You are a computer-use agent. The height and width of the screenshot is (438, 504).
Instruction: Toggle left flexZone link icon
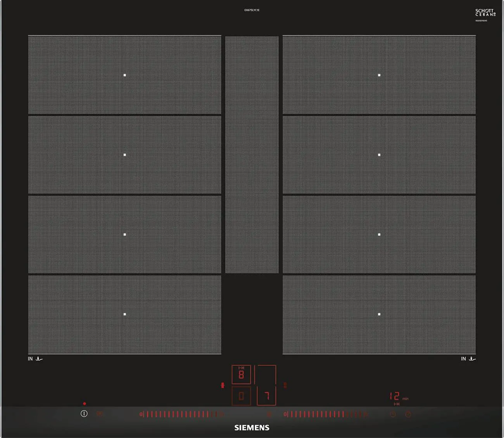[223, 385]
